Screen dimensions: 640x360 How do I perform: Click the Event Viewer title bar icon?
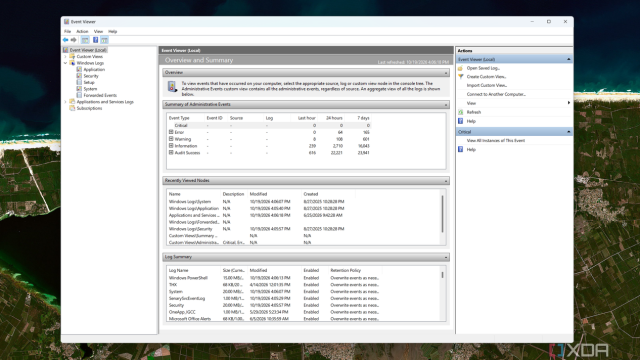click(66, 22)
